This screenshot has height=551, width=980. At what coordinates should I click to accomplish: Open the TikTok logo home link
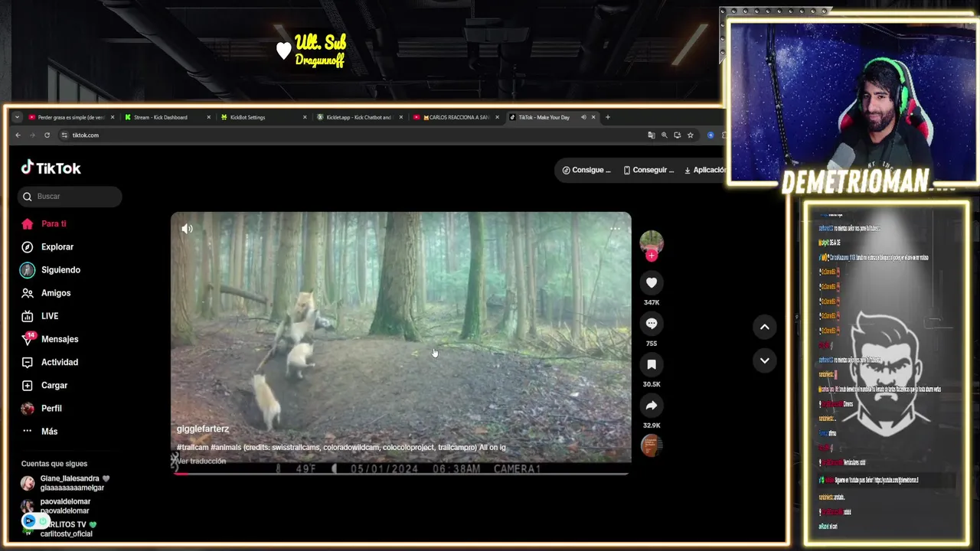pyautogui.click(x=51, y=168)
